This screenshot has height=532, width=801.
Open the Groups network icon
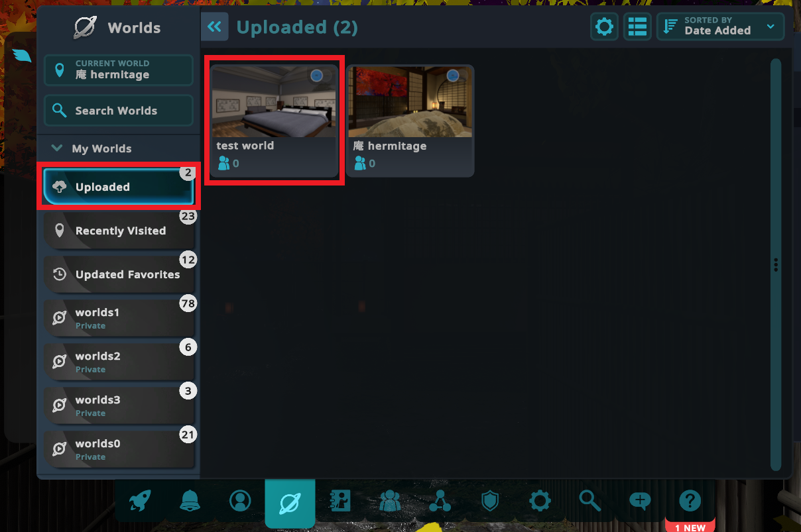click(x=440, y=501)
